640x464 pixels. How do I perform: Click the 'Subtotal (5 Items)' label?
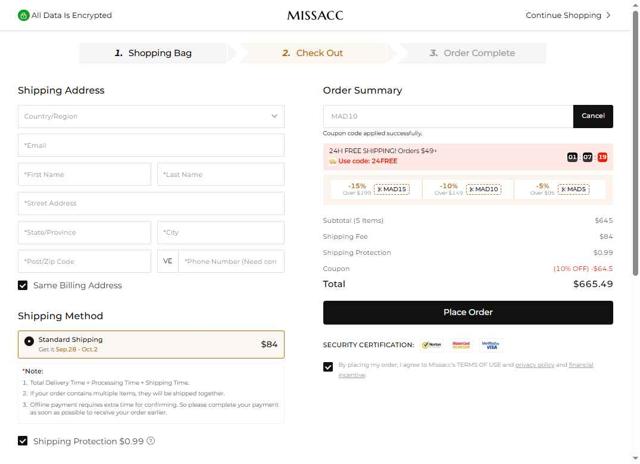point(353,220)
